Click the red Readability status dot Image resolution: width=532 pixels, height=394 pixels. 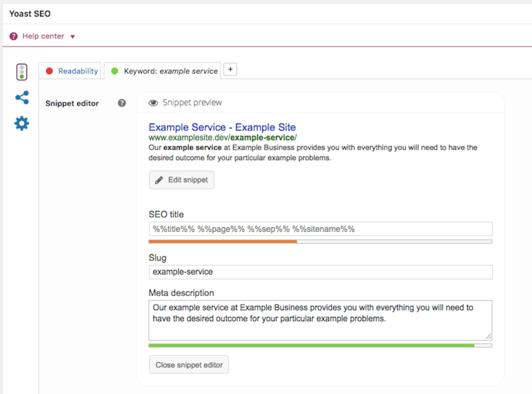click(50, 71)
